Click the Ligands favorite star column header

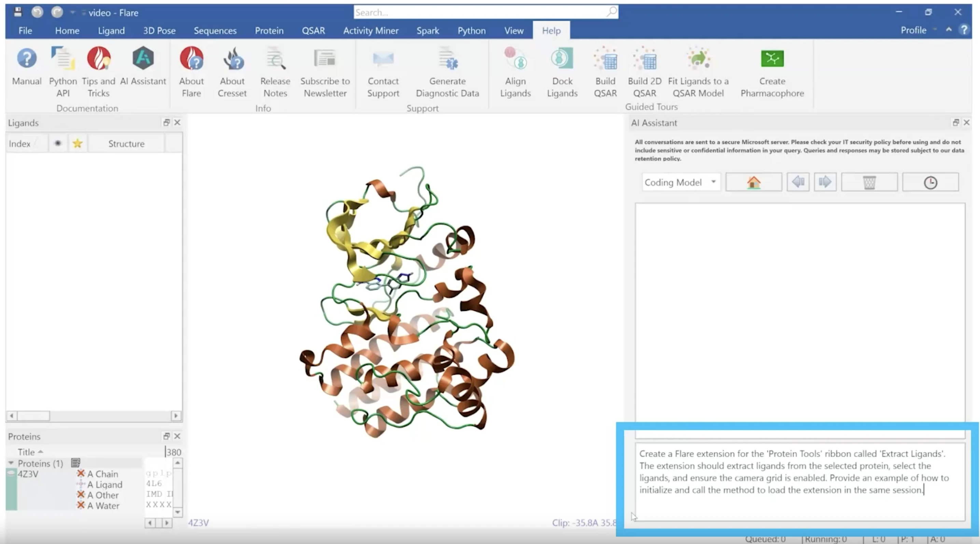78,143
